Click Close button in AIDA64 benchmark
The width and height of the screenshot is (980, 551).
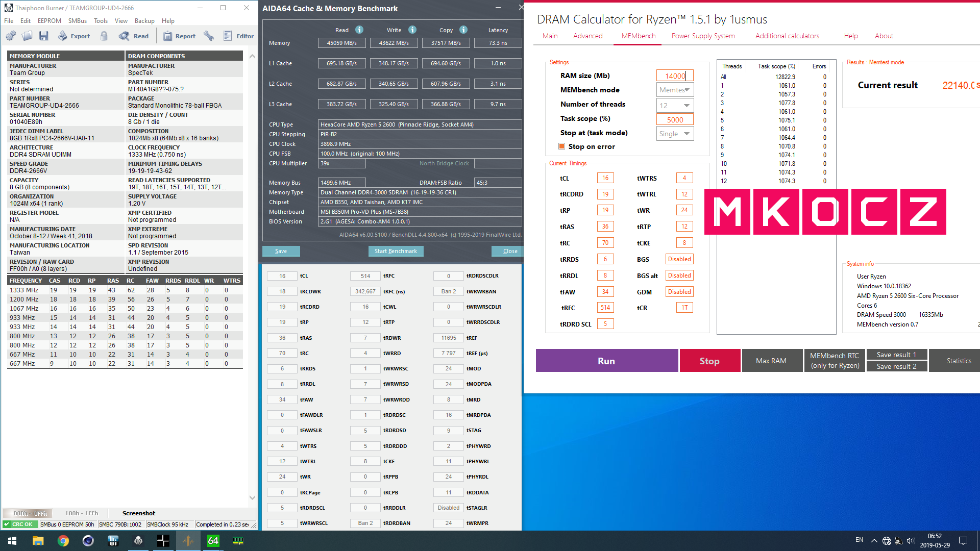coord(508,251)
